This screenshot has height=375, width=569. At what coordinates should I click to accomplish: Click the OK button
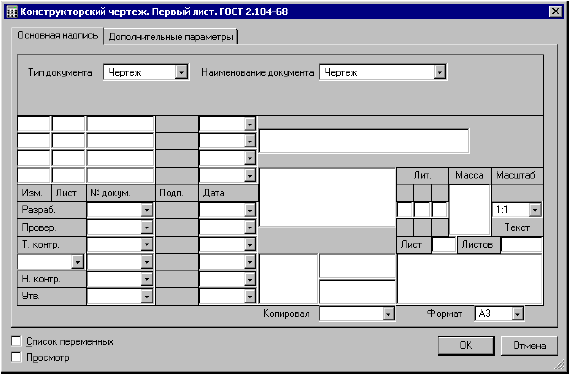pos(466,346)
